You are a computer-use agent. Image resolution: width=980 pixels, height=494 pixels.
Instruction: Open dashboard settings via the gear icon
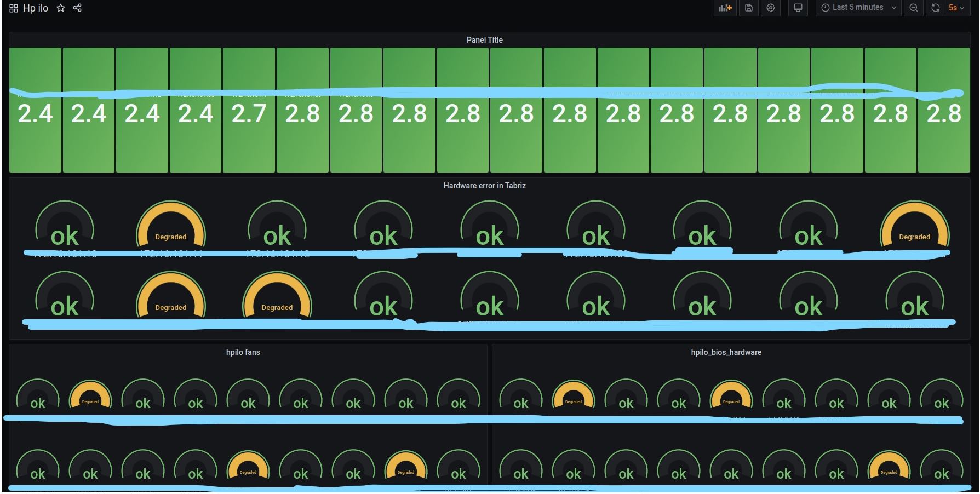771,8
